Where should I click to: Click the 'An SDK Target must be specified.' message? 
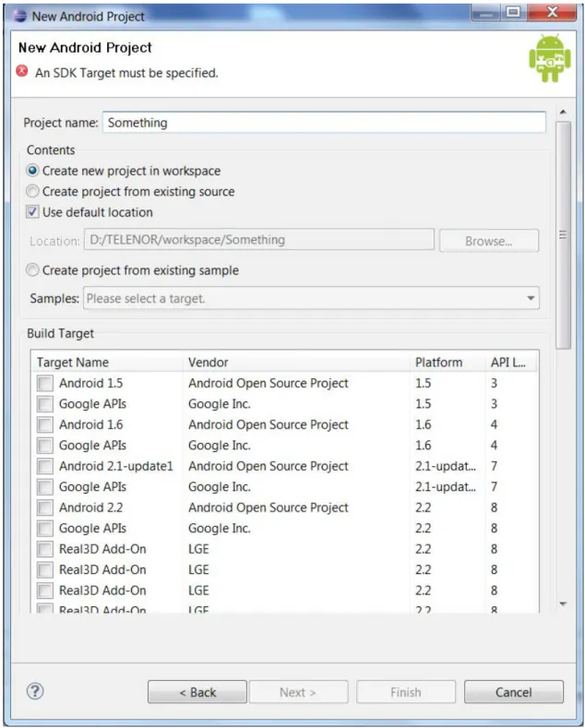126,73
